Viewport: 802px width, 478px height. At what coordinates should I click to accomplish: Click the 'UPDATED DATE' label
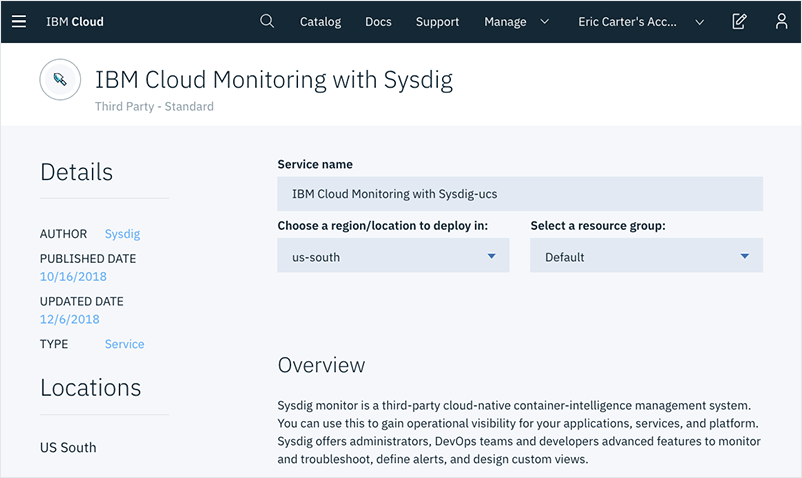point(82,301)
